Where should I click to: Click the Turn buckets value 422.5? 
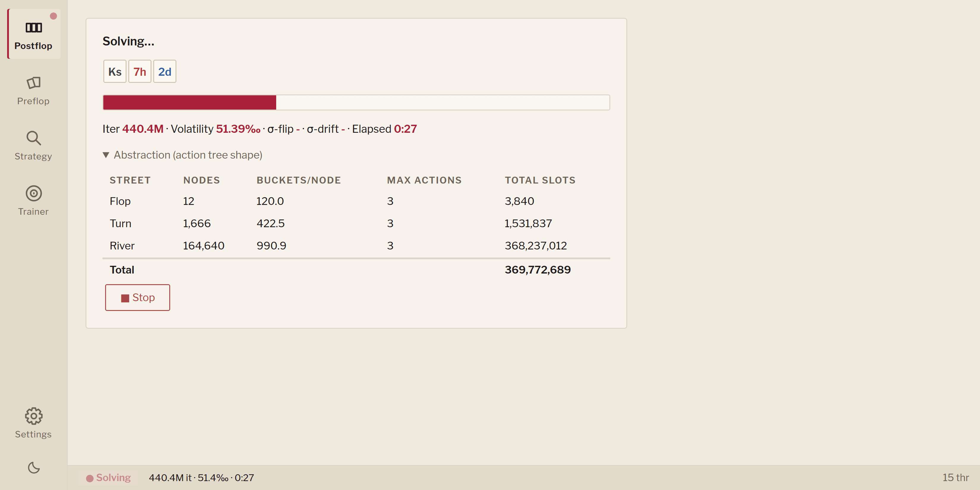click(x=271, y=223)
